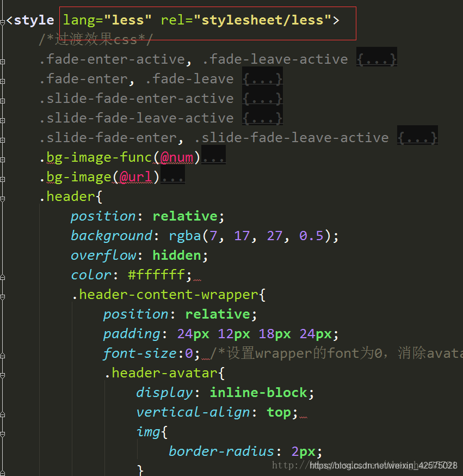Collapse the style tag fold marker
This screenshot has width=463, height=476.
(2, 22)
